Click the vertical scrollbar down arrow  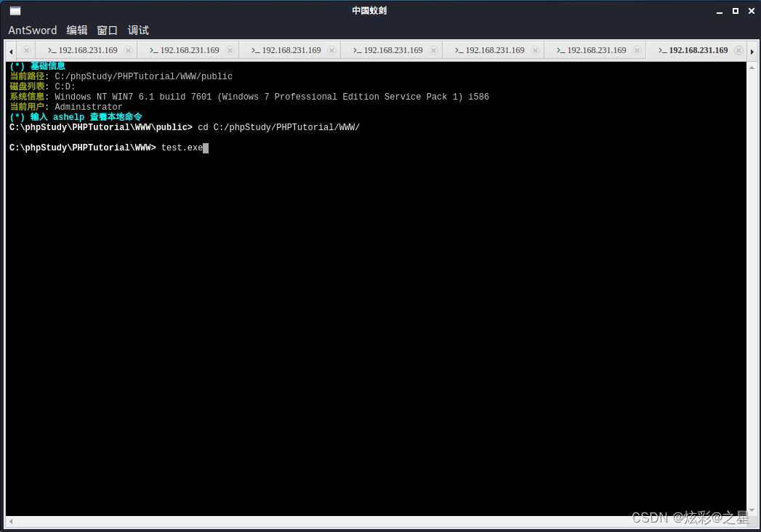click(x=752, y=510)
